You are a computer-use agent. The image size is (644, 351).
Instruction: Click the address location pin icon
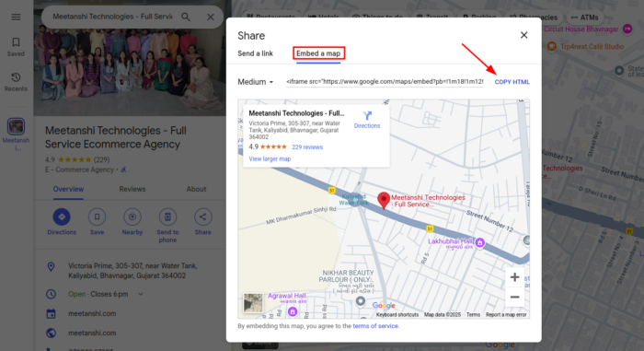51,266
